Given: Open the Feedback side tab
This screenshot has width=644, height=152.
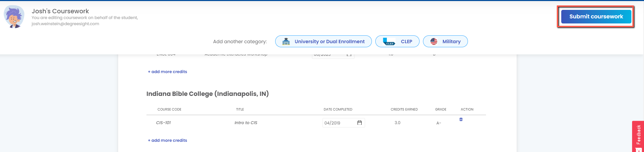Looking at the screenshot, I should (639, 134).
